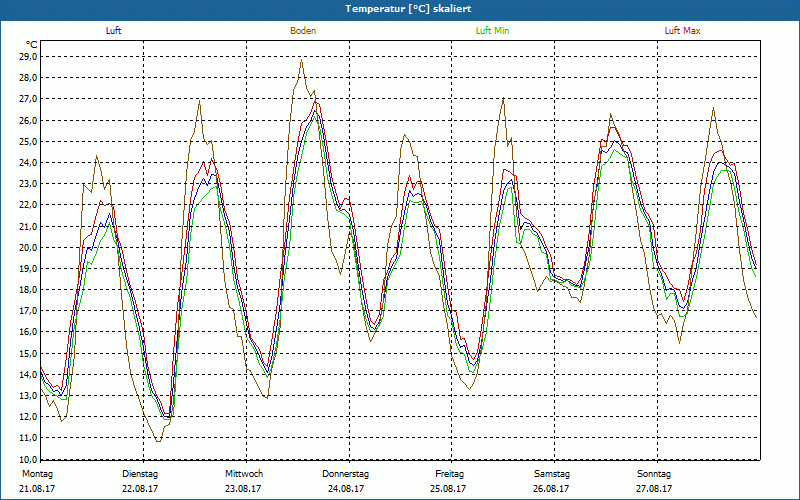Screen dimensions: 800x500
Task: Click the blue 'Luft' legend label
Action: point(113,31)
